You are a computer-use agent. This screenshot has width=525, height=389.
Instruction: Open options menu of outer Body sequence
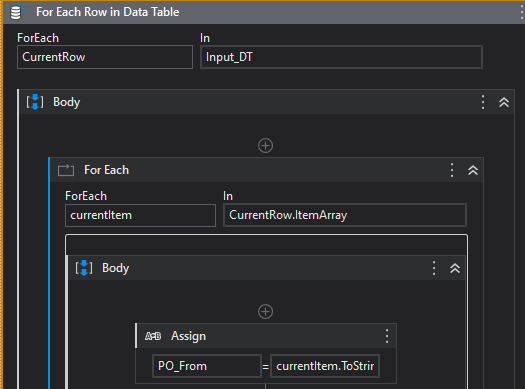click(x=483, y=102)
